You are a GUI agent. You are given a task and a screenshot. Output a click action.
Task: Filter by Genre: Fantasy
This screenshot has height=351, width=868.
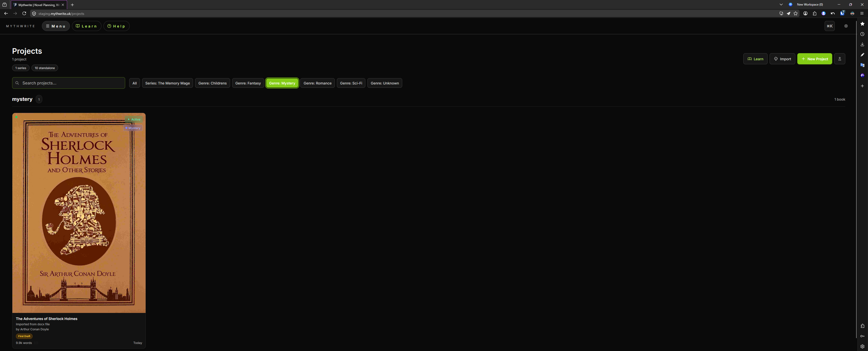point(248,83)
